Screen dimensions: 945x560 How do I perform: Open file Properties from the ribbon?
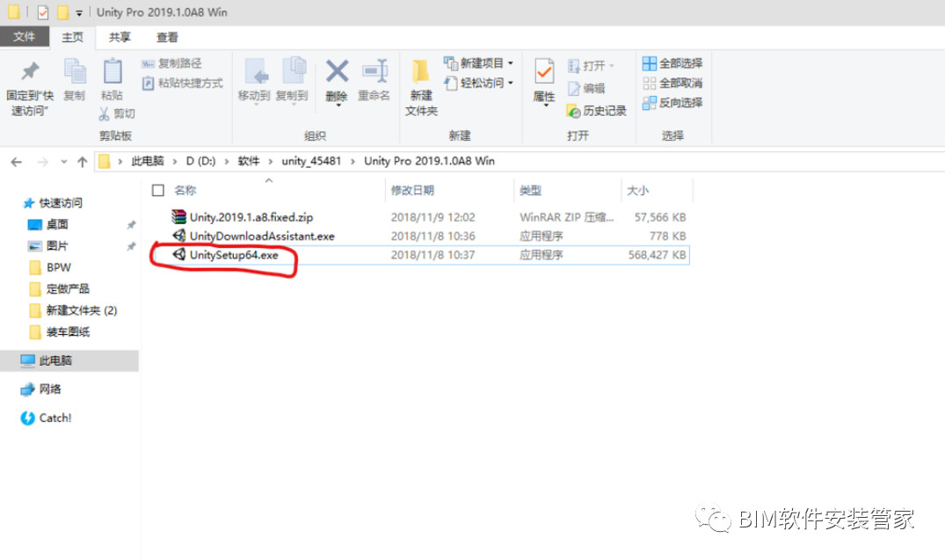click(544, 82)
